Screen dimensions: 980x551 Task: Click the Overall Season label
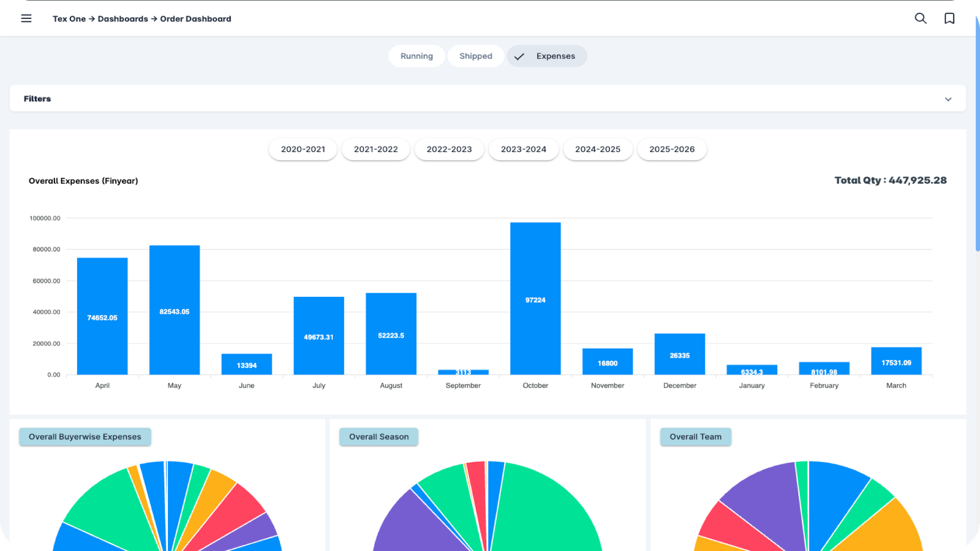[x=379, y=437]
